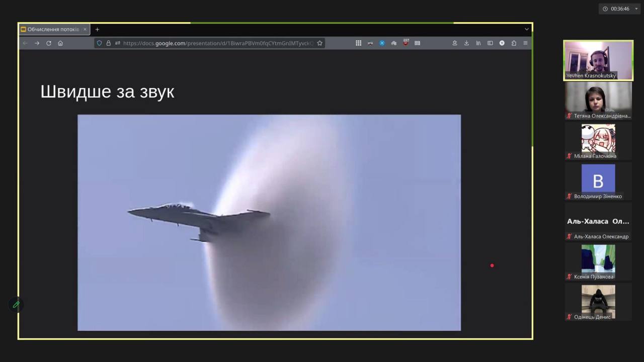Click the tracking protection shield icon

tap(99, 43)
